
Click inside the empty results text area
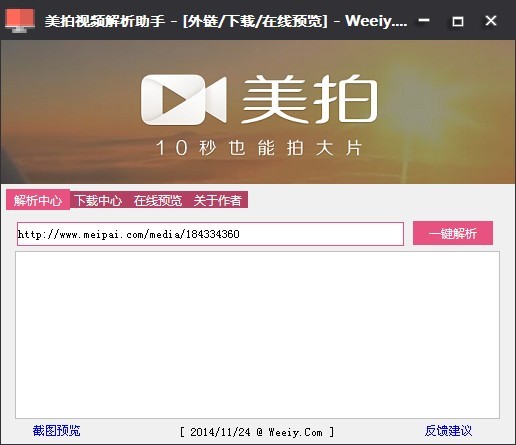click(257, 335)
